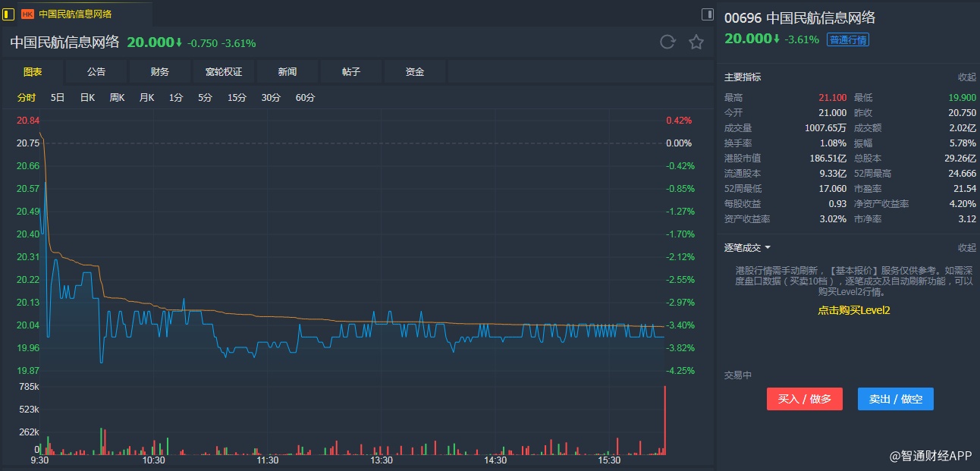Click the 卖出 / 做空 button
The height and width of the screenshot is (471, 980).
pyautogui.click(x=896, y=399)
